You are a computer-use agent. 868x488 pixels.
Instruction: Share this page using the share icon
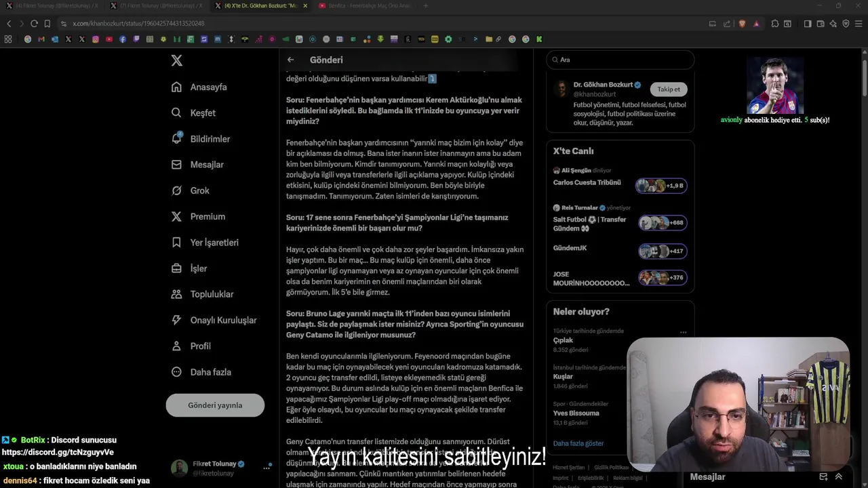(726, 24)
